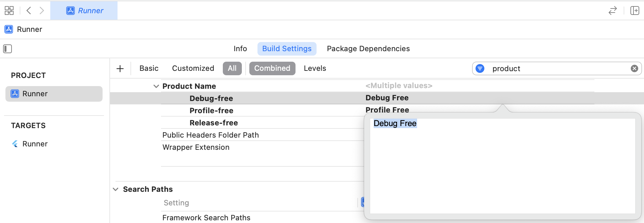The image size is (644, 223).
Task: Go back using the left chevron
Action: click(x=29, y=11)
